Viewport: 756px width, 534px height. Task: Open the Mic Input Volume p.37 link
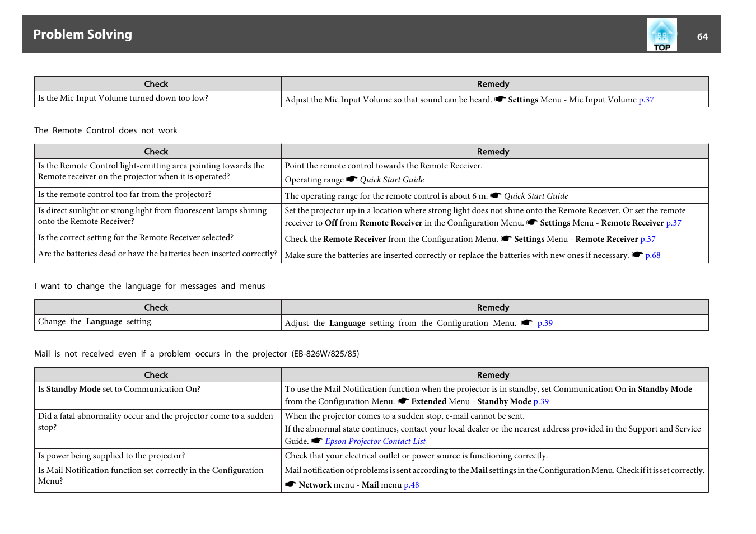point(646,100)
